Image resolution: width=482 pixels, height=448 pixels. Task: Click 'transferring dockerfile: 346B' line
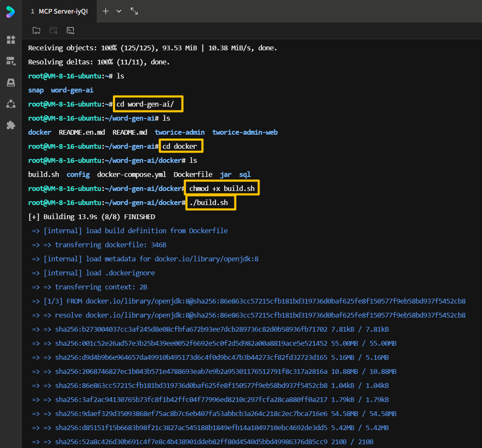pyautogui.click(x=99, y=245)
